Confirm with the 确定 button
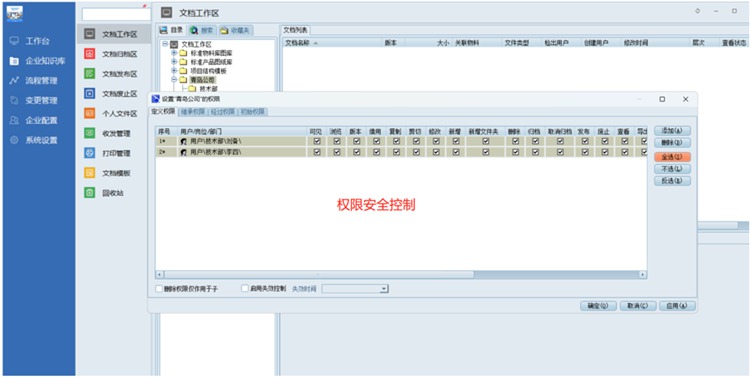The image size is (750, 378). (x=598, y=306)
